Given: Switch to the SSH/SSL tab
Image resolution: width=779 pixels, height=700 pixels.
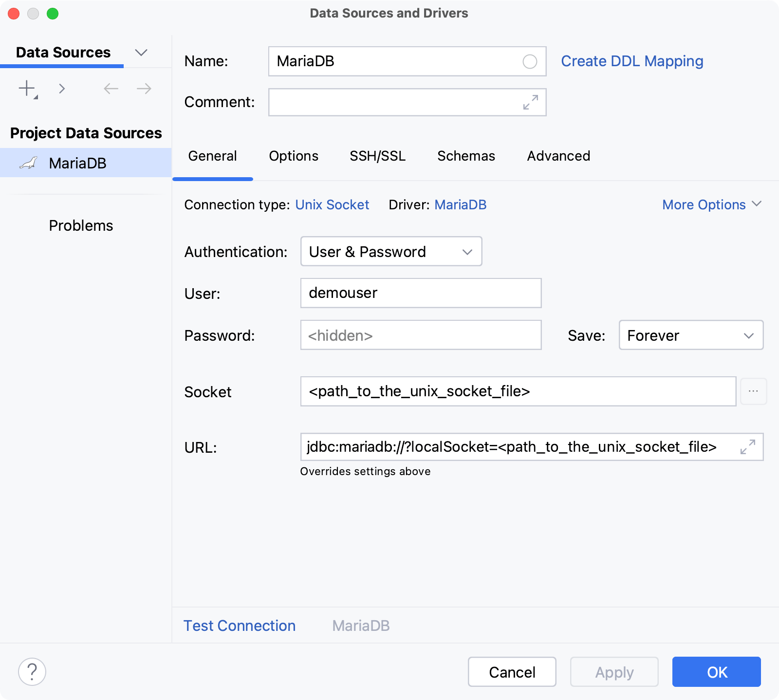Looking at the screenshot, I should (x=378, y=156).
